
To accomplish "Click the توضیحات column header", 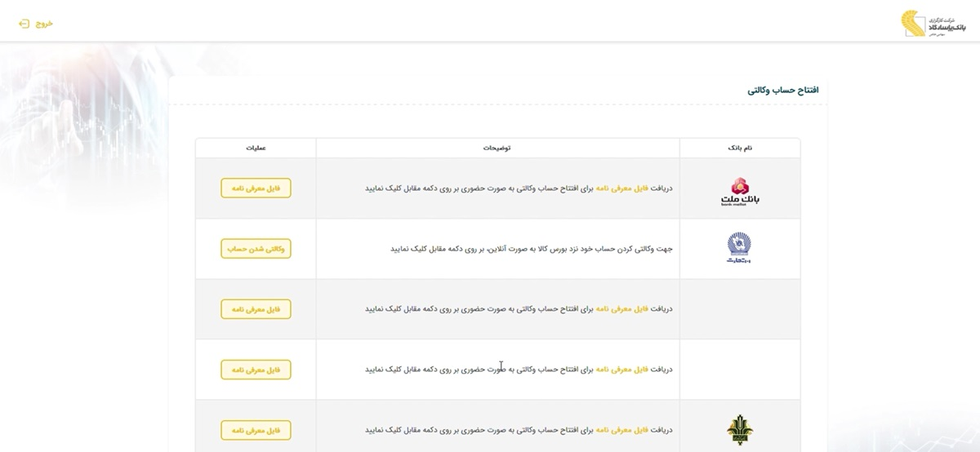I will [497, 148].
